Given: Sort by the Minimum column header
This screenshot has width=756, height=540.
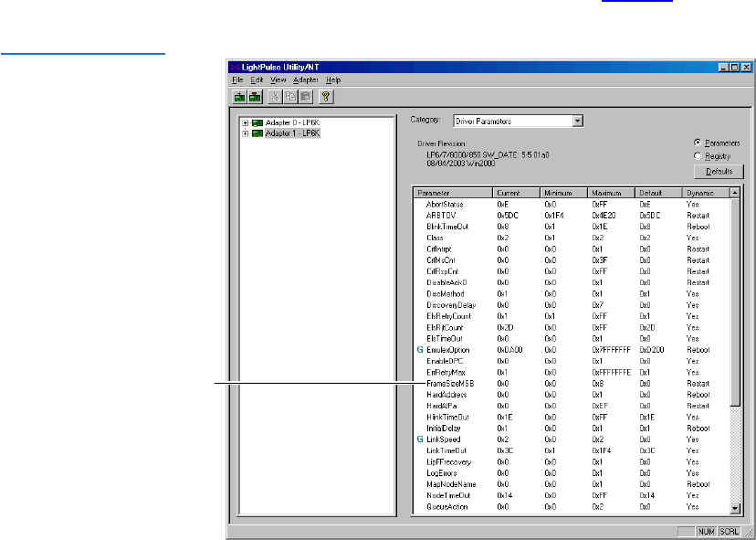Looking at the screenshot, I should click(563, 193).
